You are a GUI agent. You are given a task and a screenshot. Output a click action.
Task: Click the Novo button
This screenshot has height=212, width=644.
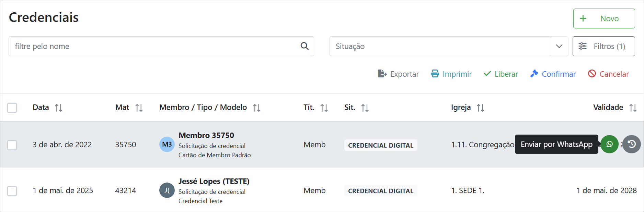[x=604, y=18]
